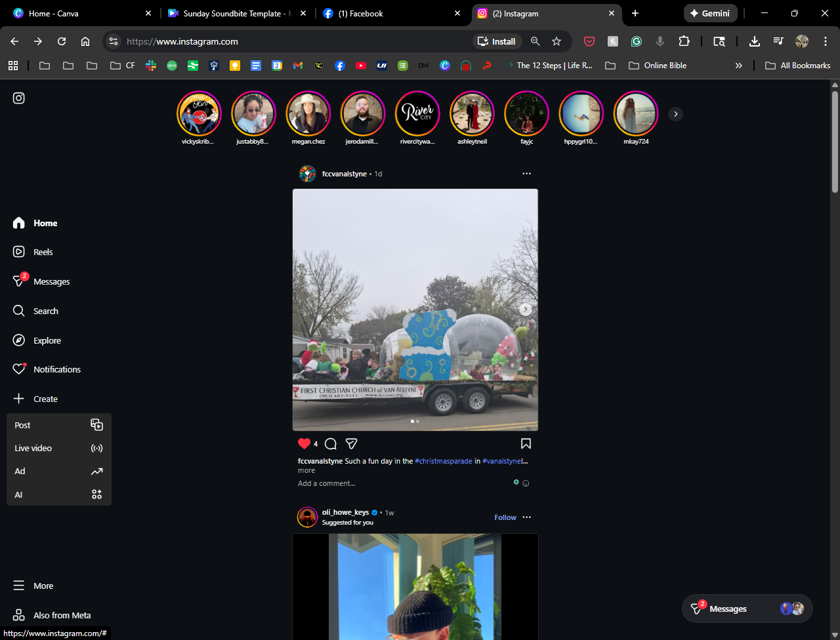Bookmark this page with star icon

pyautogui.click(x=556, y=41)
